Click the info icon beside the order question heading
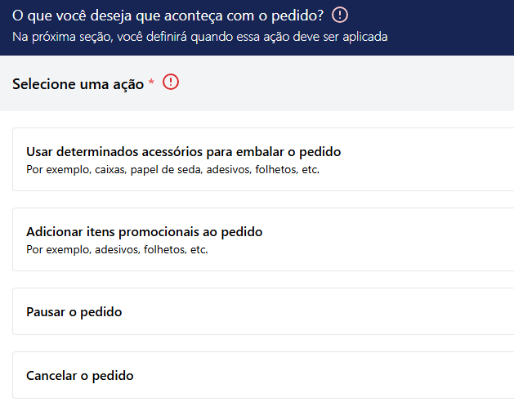The height and width of the screenshot is (420, 514). (340, 15)
